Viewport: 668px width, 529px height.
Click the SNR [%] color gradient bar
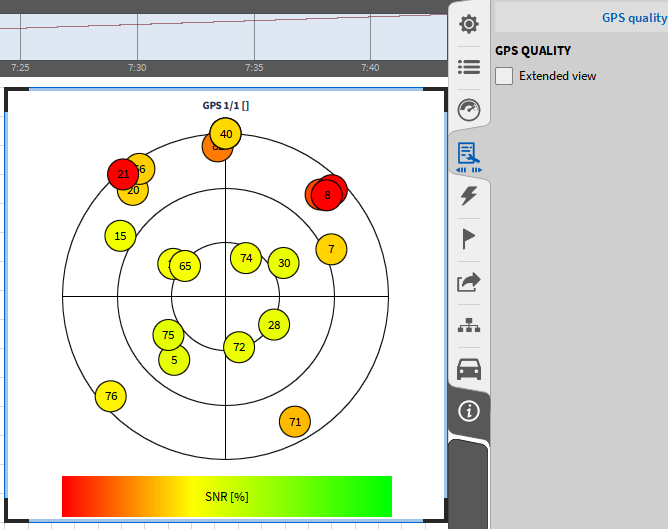coord(227,496)
